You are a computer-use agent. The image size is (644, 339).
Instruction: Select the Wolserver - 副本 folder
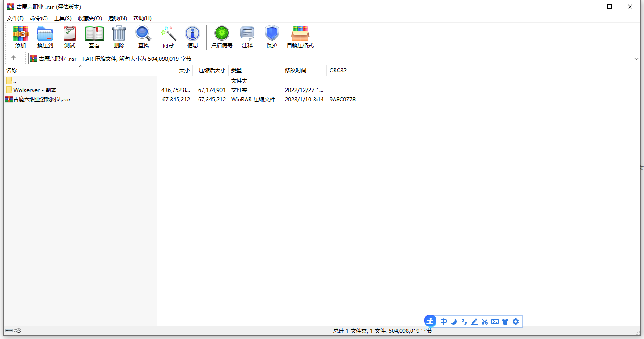(x=35, y=90)
